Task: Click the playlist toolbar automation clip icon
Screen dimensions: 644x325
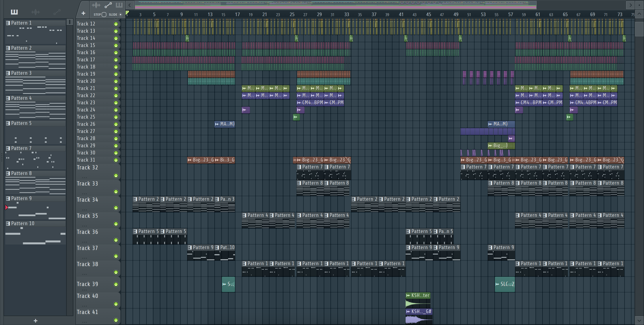Action: coord(108,5)
